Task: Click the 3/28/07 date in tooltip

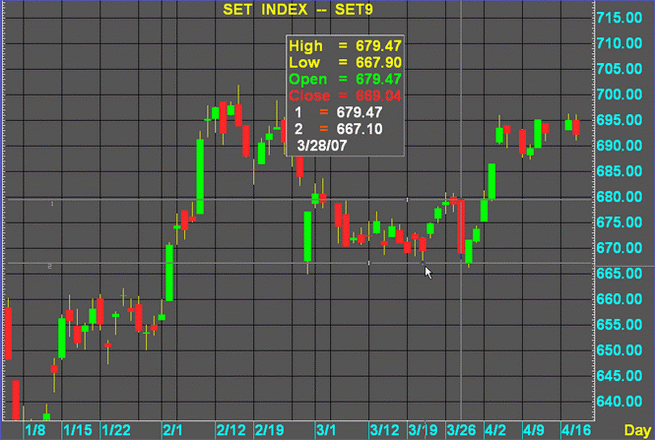Action: 322,146
